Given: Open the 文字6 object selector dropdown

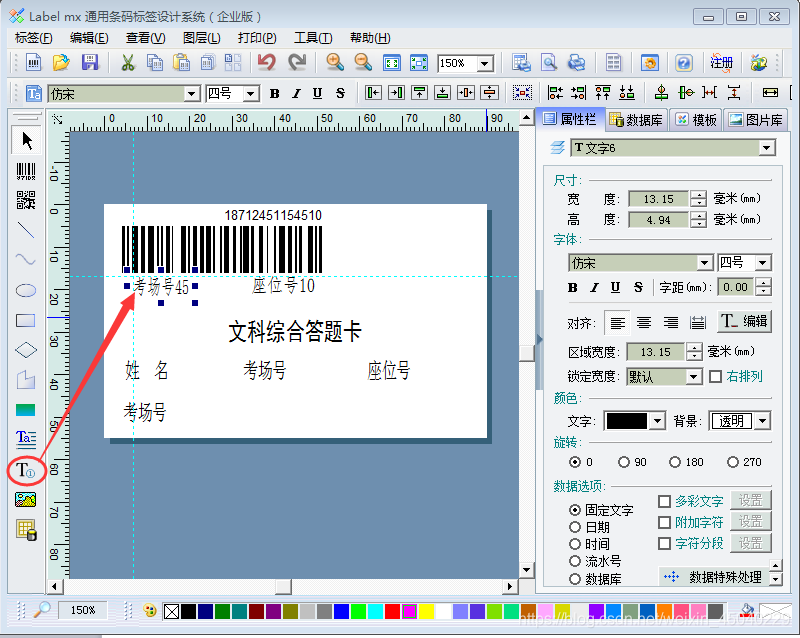Looking at the screenshot, I should 766,148.
